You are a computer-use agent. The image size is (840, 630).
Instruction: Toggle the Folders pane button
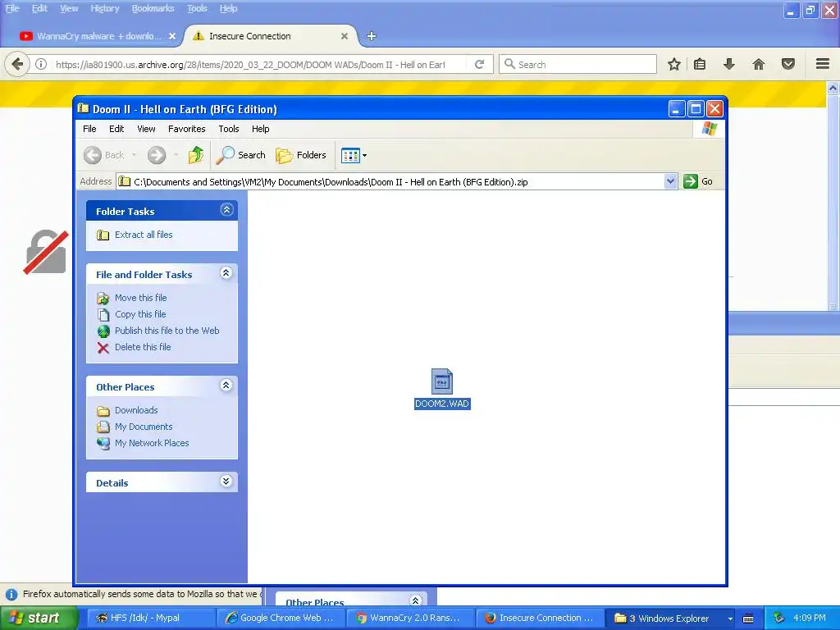300,155
